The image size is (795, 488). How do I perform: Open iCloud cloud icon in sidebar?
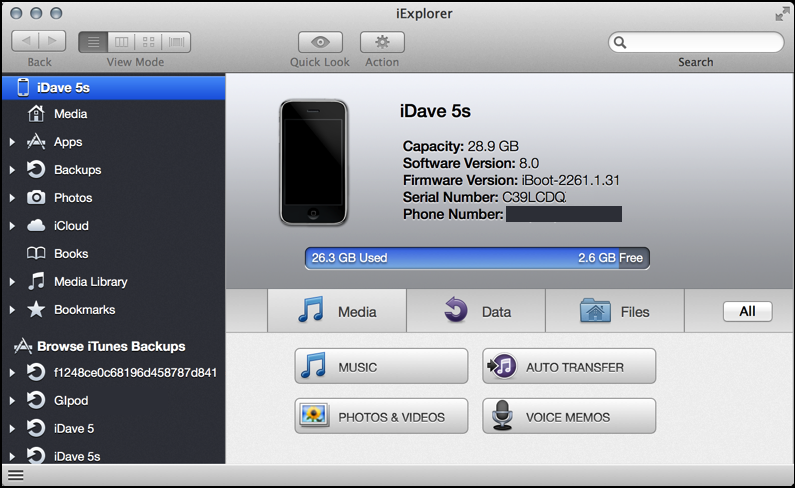tap(35, 225)
